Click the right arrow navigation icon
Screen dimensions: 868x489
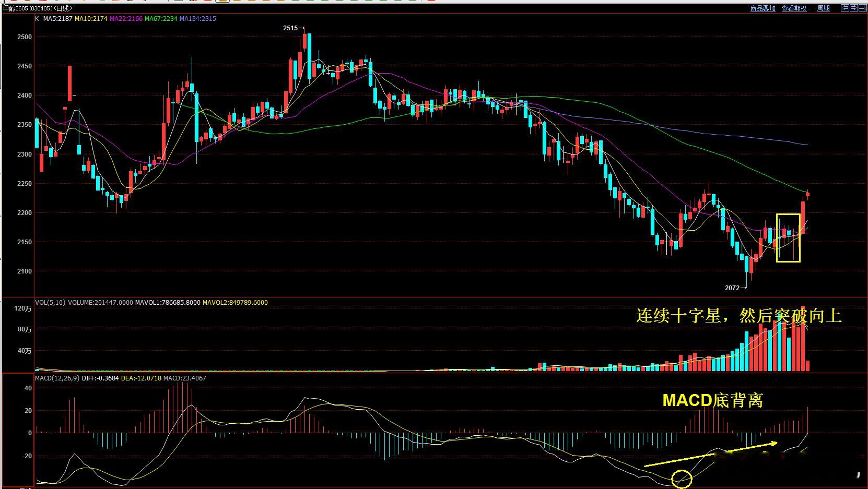854,8
